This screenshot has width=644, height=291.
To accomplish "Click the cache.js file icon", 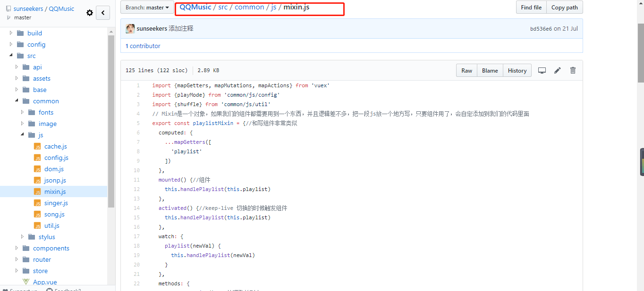I will (x=37, y=146).
